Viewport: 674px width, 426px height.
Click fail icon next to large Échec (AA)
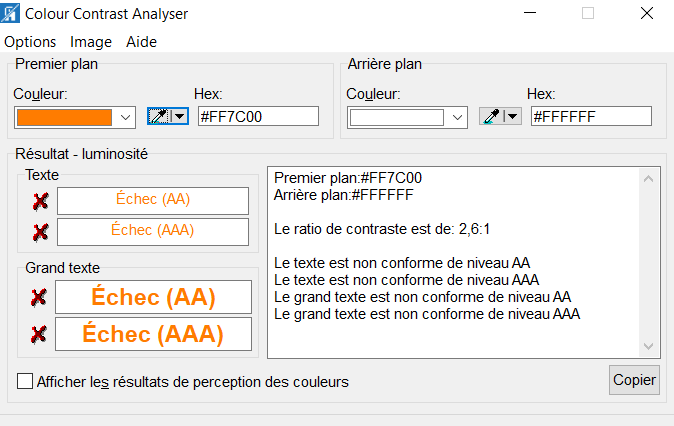(x=38, y=297)
